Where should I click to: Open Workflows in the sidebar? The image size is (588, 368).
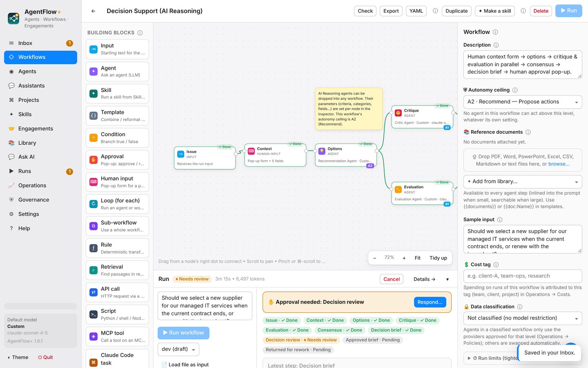click(40, 57)
